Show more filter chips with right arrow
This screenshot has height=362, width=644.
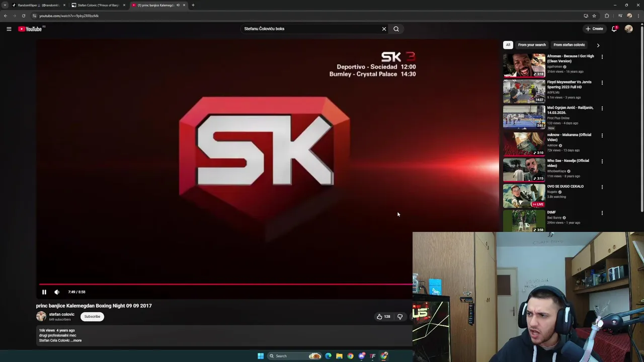(598, 45)
